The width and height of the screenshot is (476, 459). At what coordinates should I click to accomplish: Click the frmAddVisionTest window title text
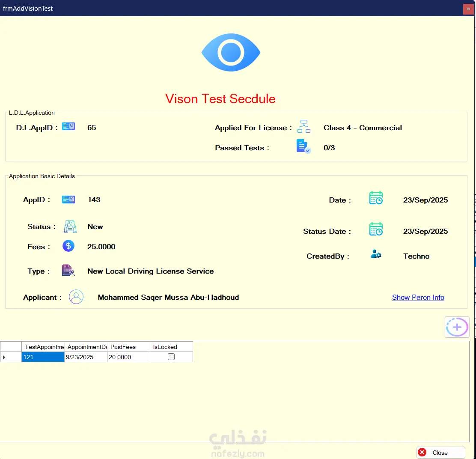click(x=28, y=9)
